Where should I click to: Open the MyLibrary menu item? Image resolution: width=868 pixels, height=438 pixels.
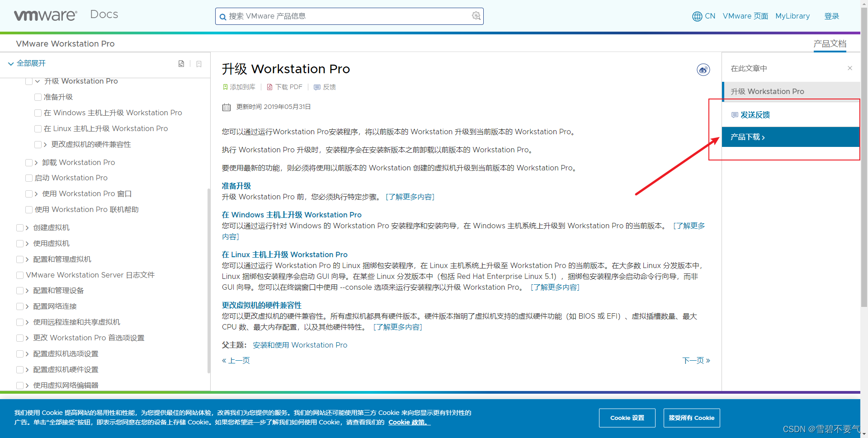(793, 16)
